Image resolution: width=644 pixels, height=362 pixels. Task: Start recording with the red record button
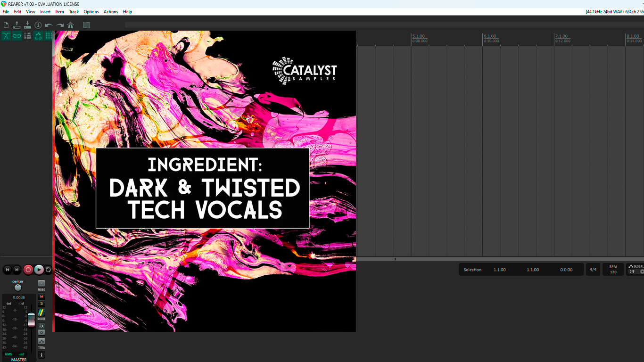click(28, 270)
